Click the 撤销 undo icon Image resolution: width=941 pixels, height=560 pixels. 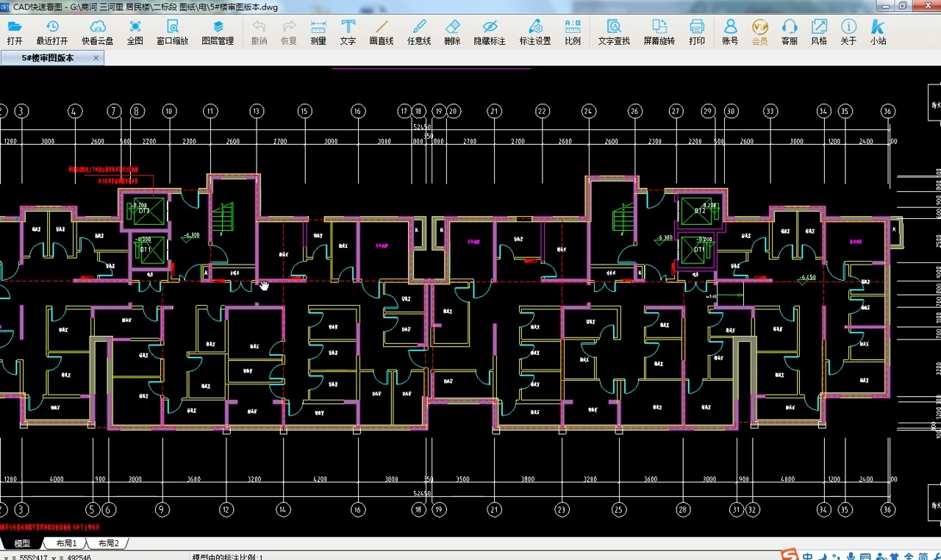259,32
